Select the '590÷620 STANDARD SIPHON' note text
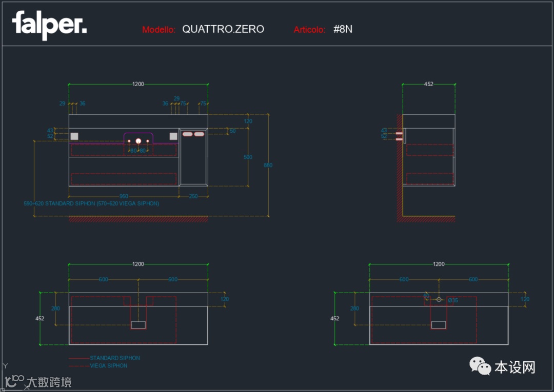 tap(91, 203)
